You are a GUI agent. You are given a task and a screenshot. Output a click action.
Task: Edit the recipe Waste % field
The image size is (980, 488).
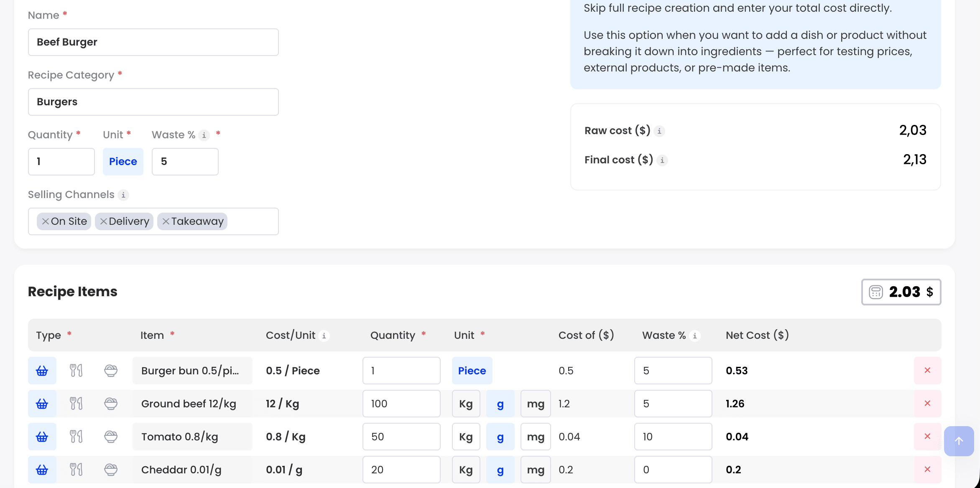185,162
